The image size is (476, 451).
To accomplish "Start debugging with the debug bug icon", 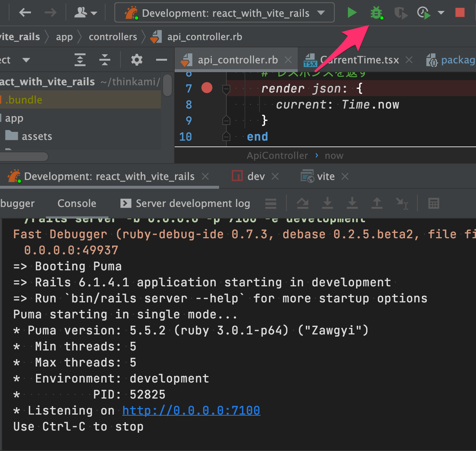I will tap(377, 13).
